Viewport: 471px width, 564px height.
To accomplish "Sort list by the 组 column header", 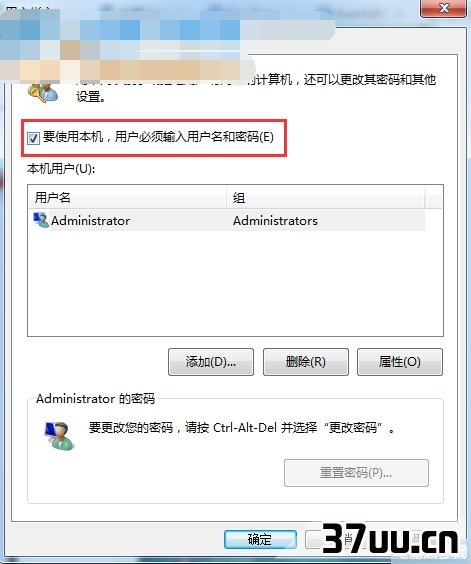I will click(326, 197).
